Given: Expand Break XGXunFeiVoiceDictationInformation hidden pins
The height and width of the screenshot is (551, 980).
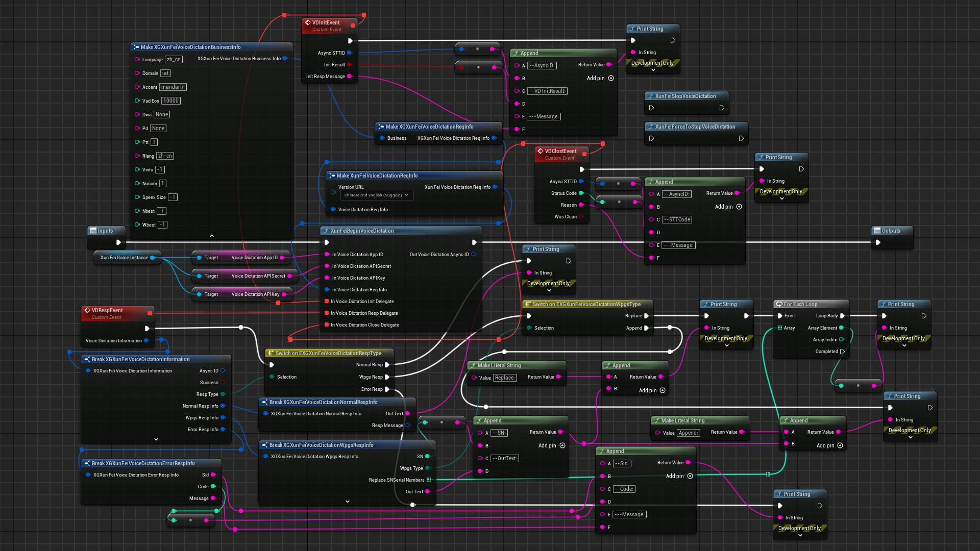Looking at the screenshot, I should tap(156, 439).
